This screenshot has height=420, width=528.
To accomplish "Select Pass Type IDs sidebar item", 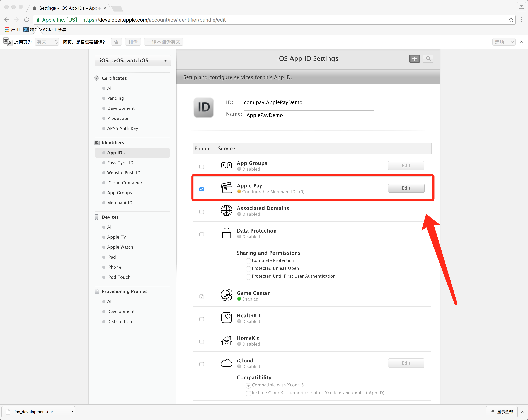I will (x=121, y=163).
